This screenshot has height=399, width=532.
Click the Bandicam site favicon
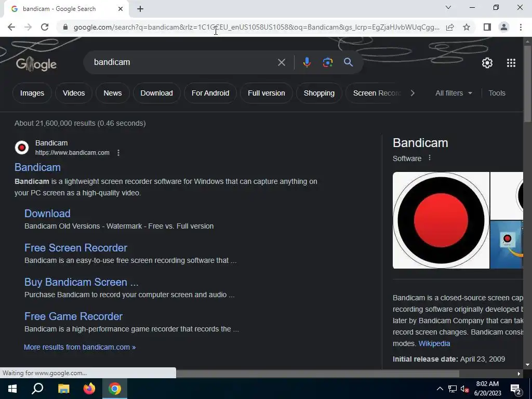22,148
